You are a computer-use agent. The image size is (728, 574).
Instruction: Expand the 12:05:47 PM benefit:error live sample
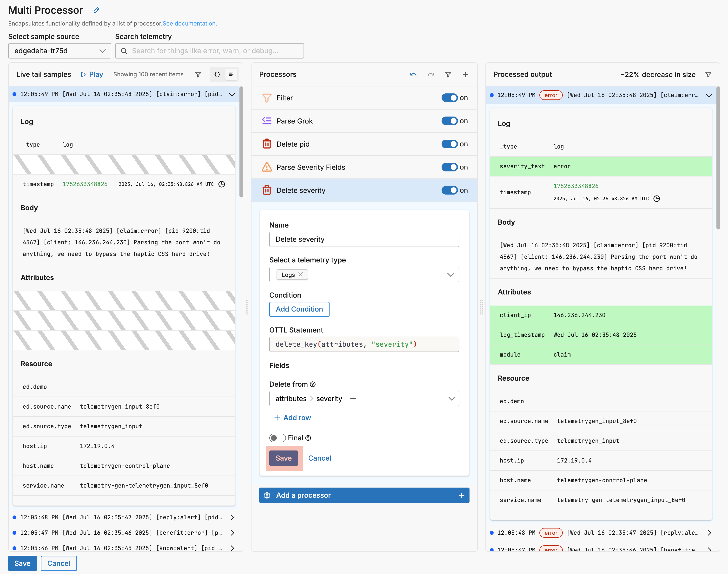[232, 533]
